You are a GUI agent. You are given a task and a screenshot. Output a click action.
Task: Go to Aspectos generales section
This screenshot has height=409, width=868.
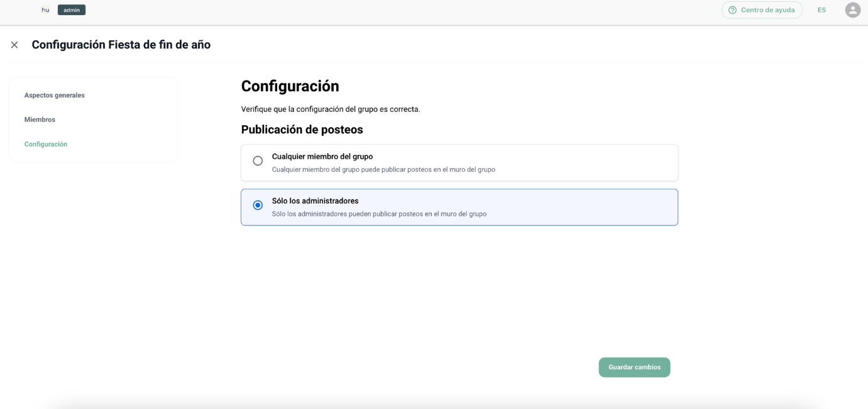click(54, 95)
